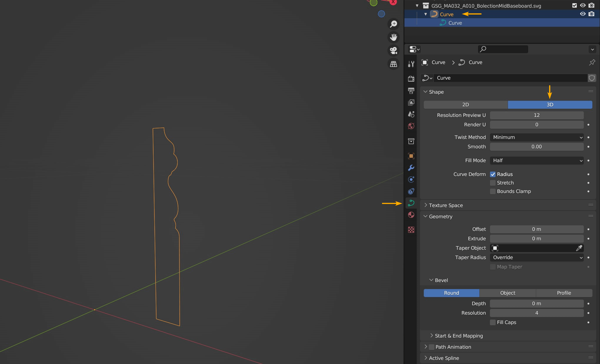Select Profile bevel mode
The image size is (600, 364).
coord(564,293)
